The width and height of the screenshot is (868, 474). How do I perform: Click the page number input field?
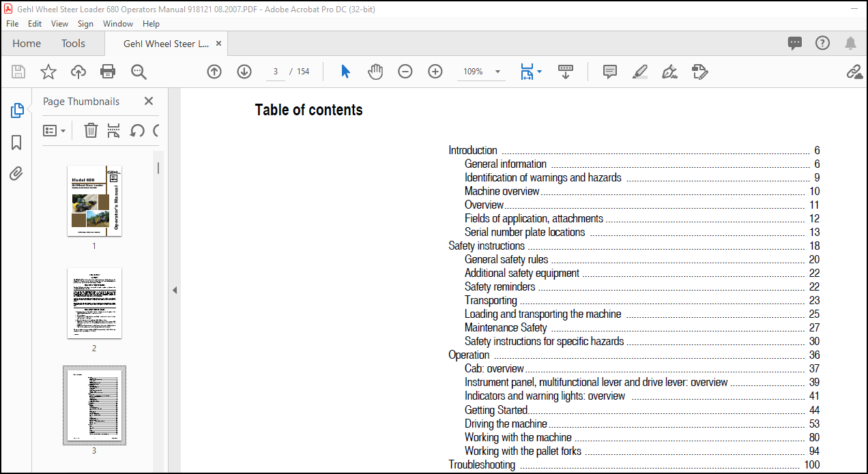pos(276,72)
